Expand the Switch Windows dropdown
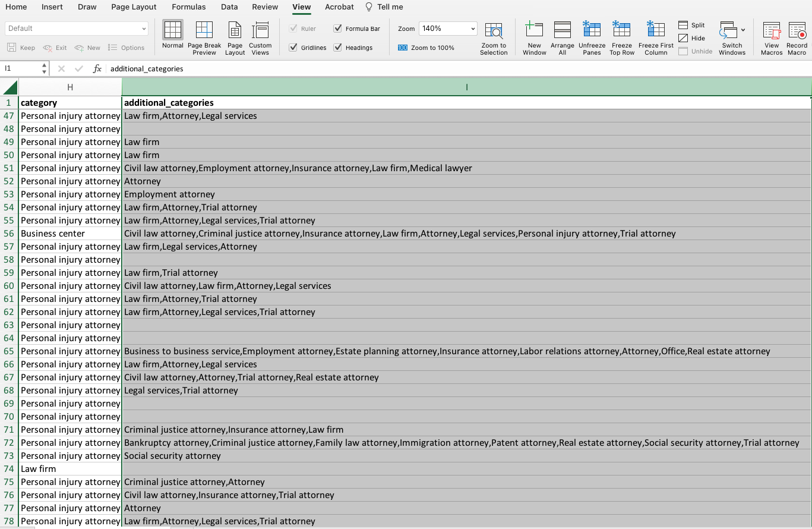 click(743, 30)
